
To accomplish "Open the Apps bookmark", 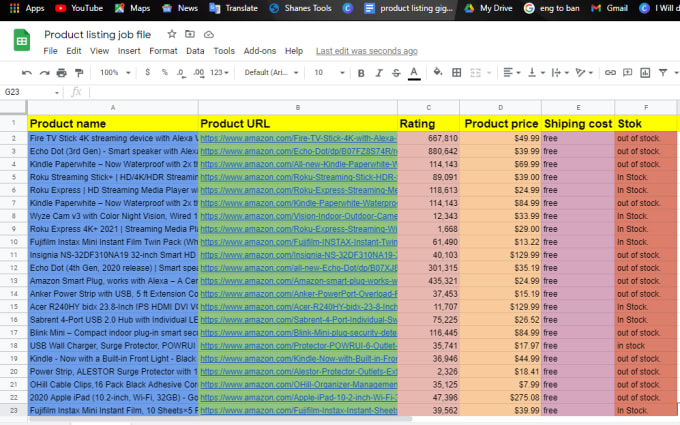I will click(x=27, y=8).
